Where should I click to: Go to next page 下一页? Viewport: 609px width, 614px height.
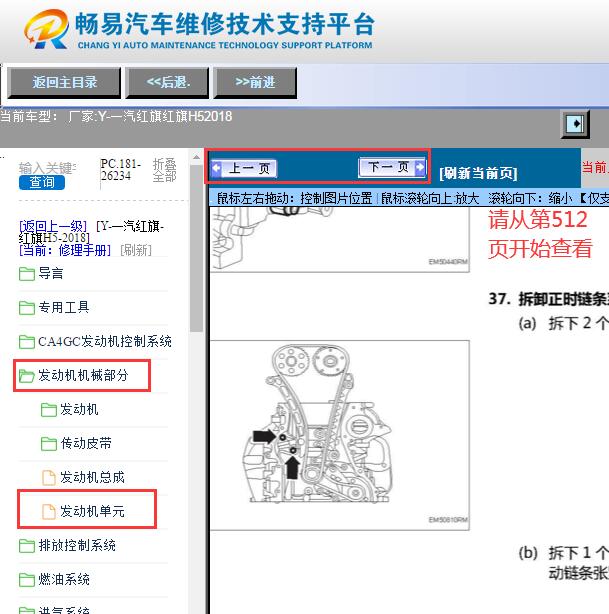coord(392,167)
